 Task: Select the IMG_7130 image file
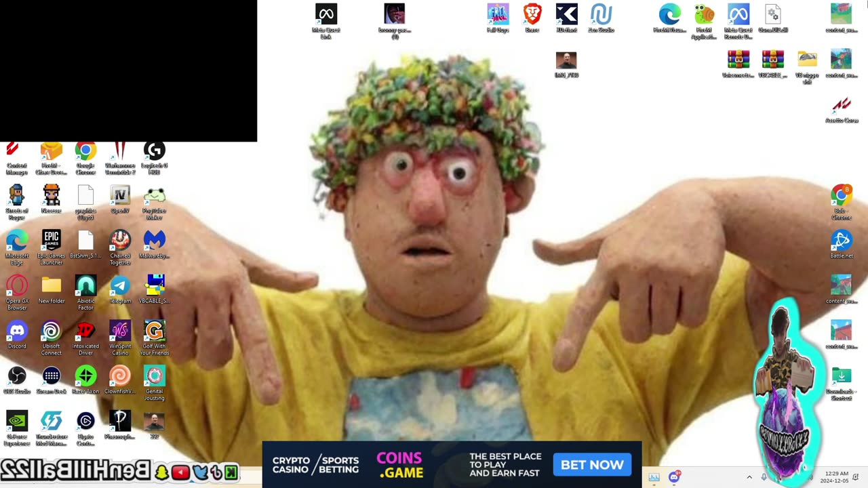[x=566, y=64]
